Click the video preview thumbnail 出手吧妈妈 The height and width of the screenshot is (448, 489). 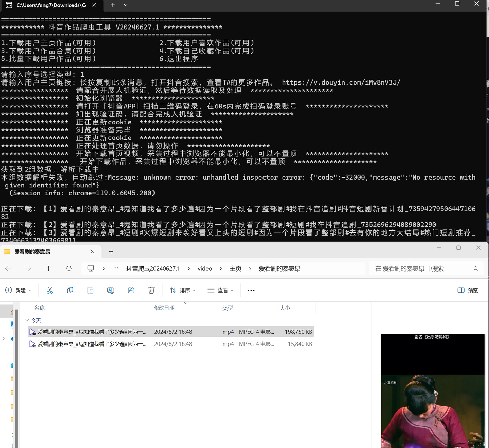coord(433,391)
